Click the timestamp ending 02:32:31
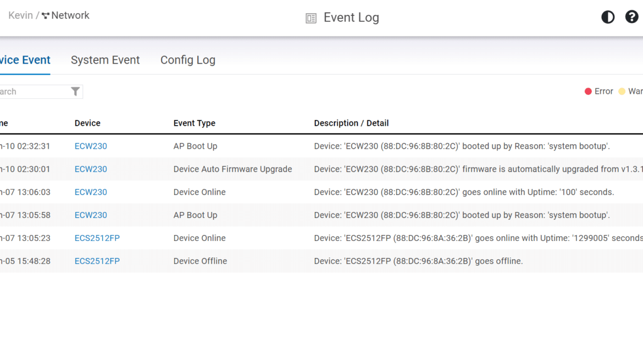This screenshot has width=643, height=364. pos(25,146)
